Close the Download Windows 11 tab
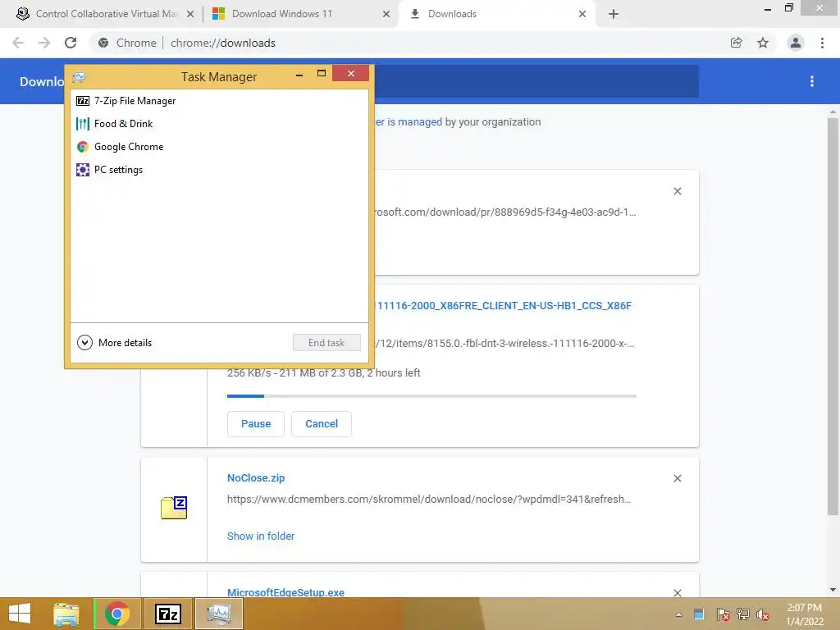The width and height of the screenshot is (840, 630). click(386, 15)
